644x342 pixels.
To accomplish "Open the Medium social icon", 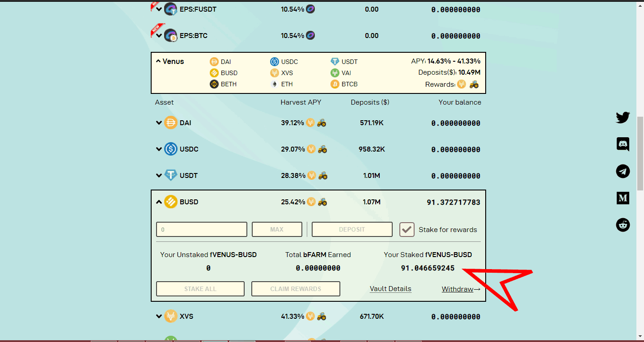I will click(623, 198).
